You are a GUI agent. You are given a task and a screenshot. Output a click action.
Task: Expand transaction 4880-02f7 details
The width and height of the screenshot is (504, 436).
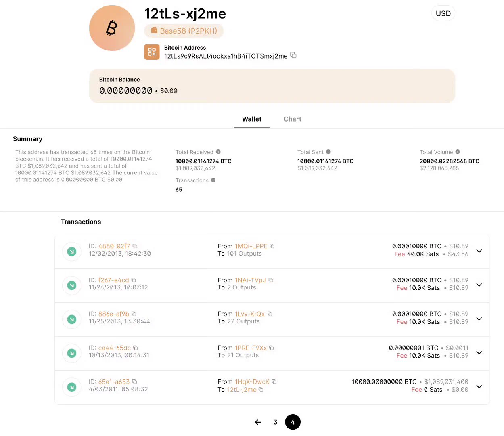point(479,251)
